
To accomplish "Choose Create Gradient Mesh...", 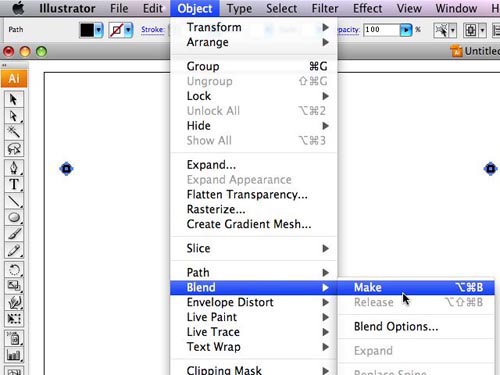I will pos(254,224).
